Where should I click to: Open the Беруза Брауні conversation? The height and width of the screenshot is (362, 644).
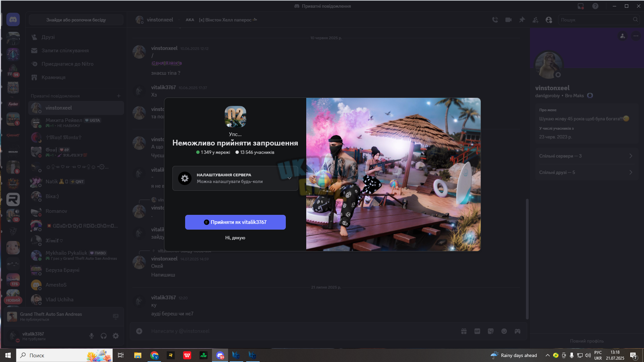76,270
